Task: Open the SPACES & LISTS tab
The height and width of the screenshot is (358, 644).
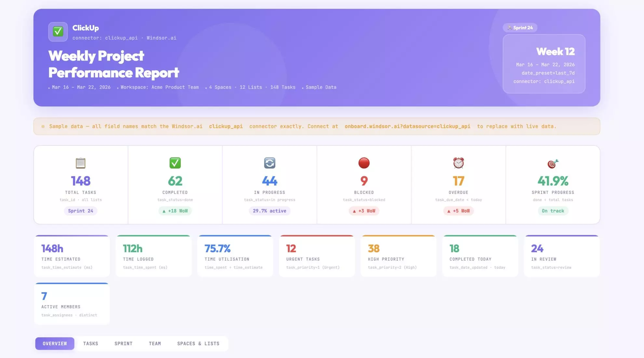Action: pos(198,343)
